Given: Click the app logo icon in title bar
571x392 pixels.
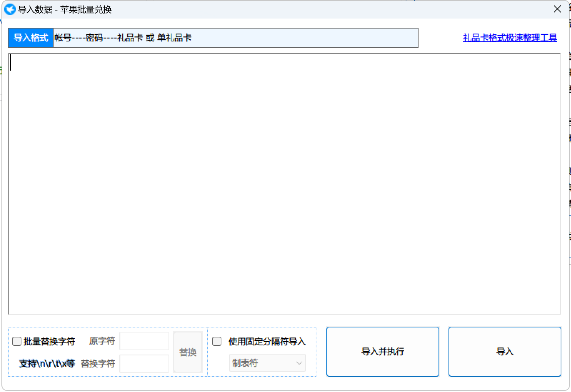Looking at the screenshot, I should click(x=10, y=9).
